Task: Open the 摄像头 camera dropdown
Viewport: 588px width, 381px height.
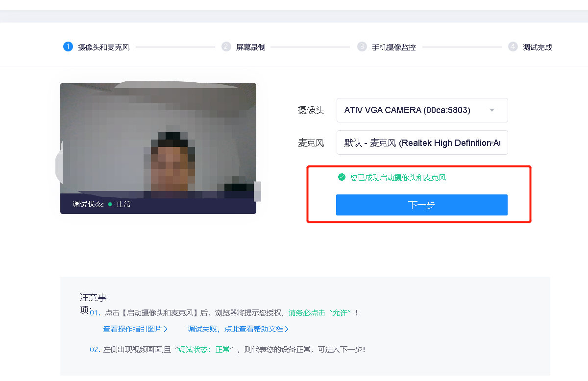Action: click(x=422, y=110)
